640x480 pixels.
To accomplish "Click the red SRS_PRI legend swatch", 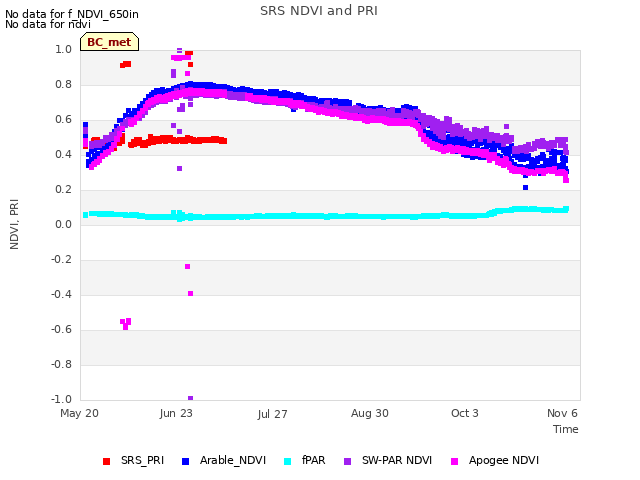I will point(107,461).
